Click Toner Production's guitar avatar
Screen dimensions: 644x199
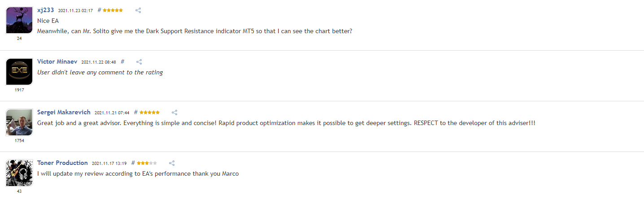(x=19, y=173)
